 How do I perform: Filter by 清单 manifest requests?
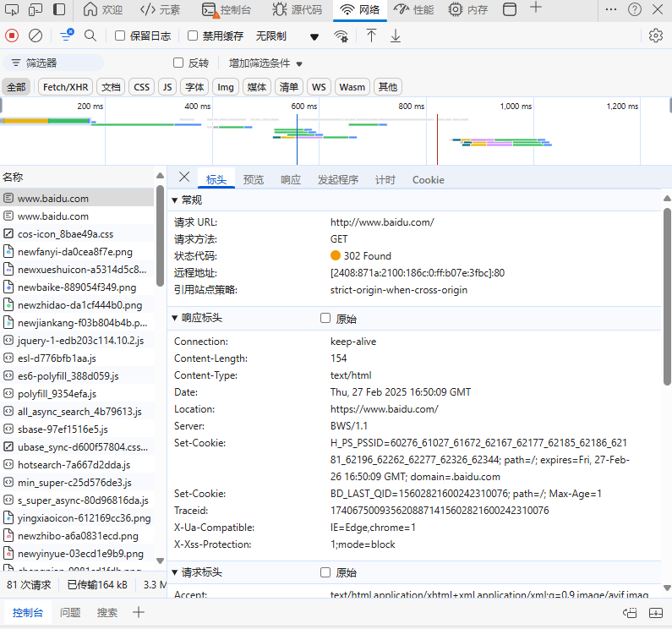tap(289, 87)
